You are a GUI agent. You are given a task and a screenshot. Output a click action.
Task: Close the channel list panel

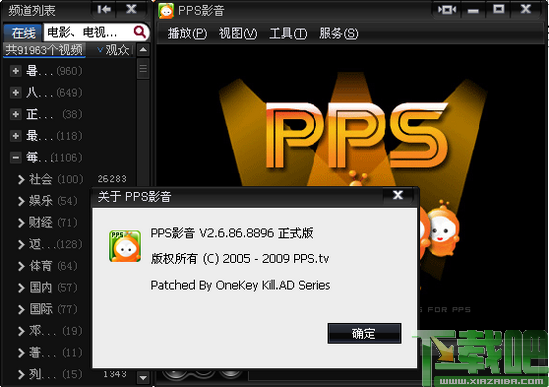(131, 9)
